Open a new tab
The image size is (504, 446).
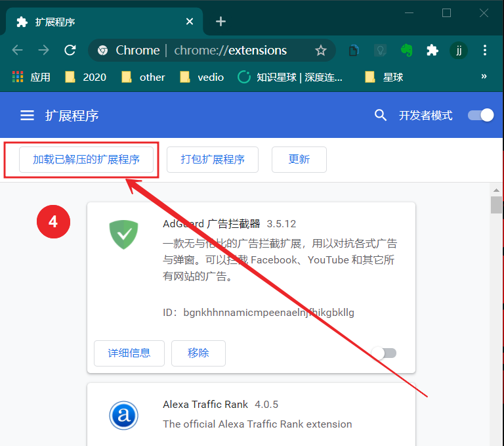click(x=220, y=22)
